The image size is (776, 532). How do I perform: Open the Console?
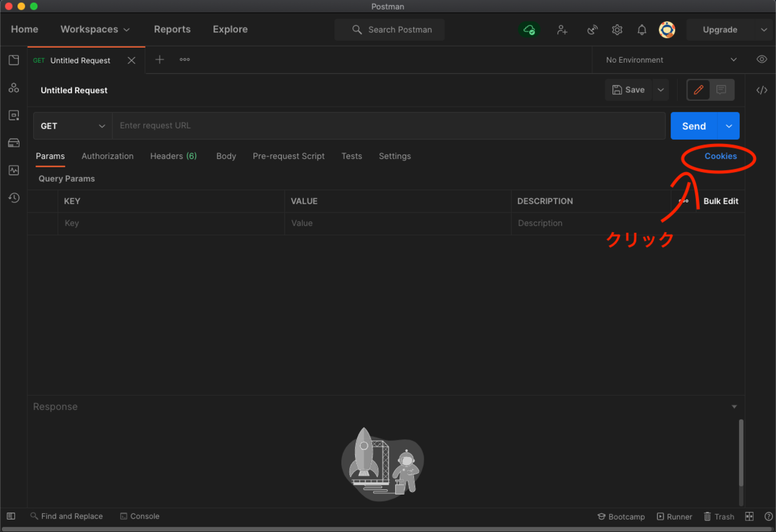pyautogui.click(x=140, y=516)
